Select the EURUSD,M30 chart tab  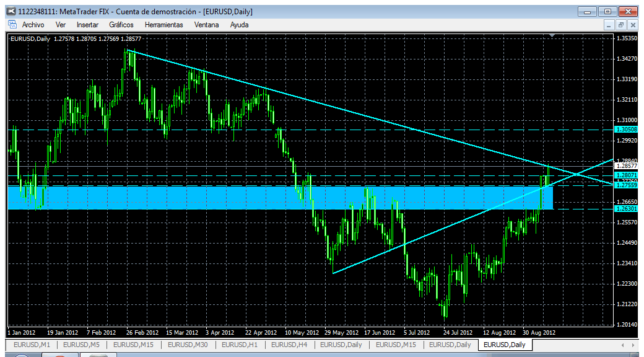[188, 345]
